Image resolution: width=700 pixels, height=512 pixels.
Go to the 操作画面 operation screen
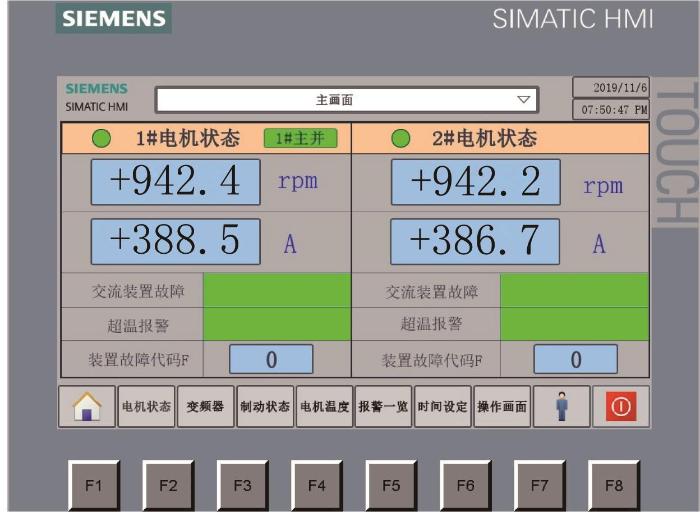(x=502, y=407)
